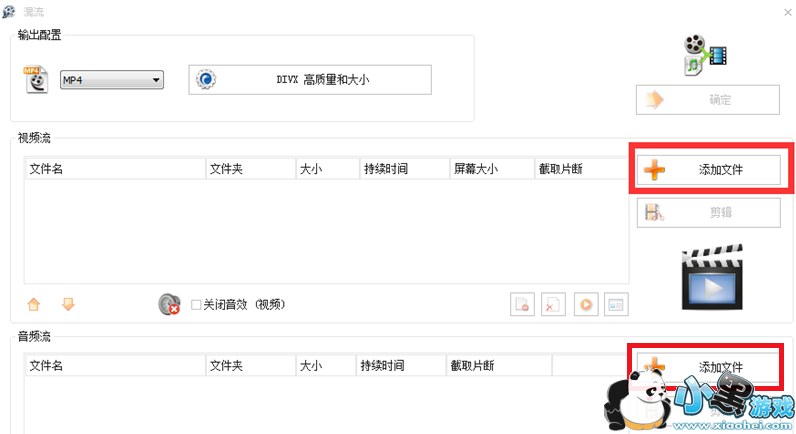Sort video list by 文件名 column

[x=115, y=169]
